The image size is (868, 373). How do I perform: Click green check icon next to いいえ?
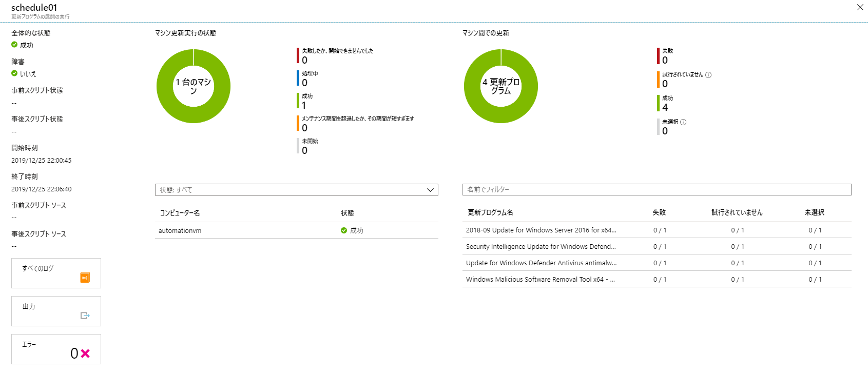pos(14,73)
